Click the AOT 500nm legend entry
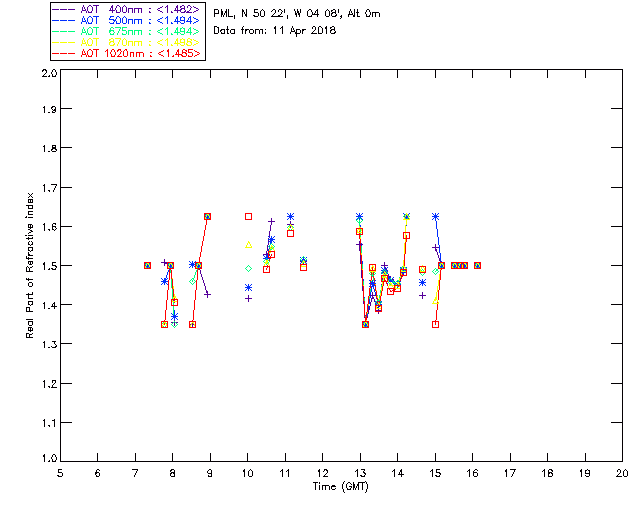The image size is (640, 512). [x=126, y=20]
